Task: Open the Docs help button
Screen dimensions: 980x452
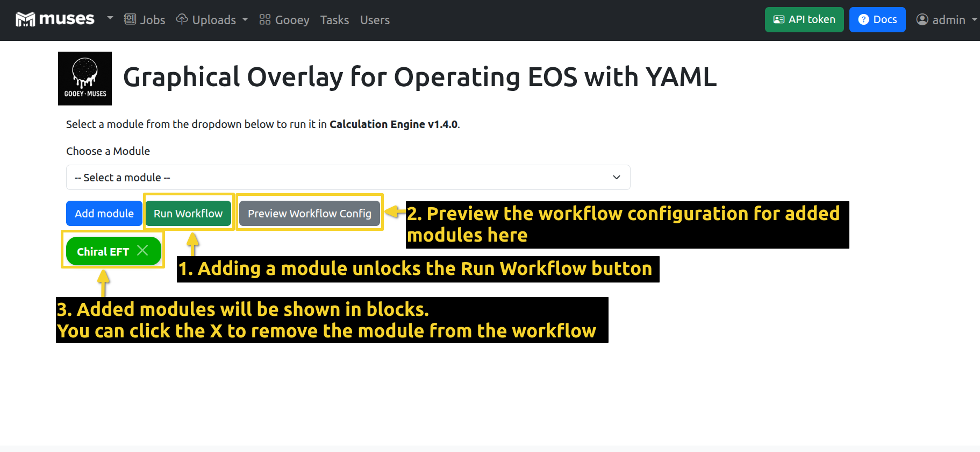Action: click(877, 20)
